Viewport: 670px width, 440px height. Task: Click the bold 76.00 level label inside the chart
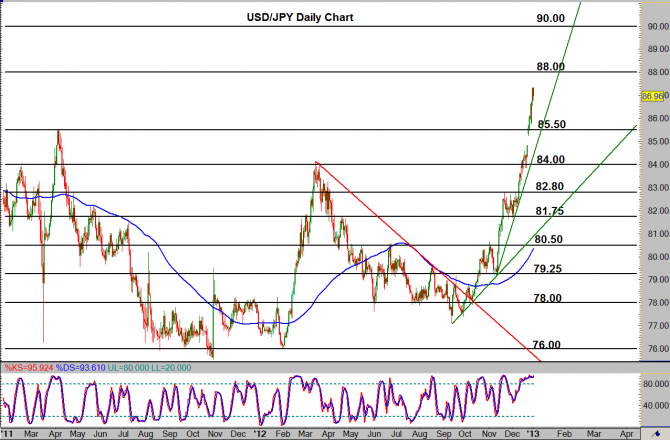pyautogui.click(x=547, y=345)
